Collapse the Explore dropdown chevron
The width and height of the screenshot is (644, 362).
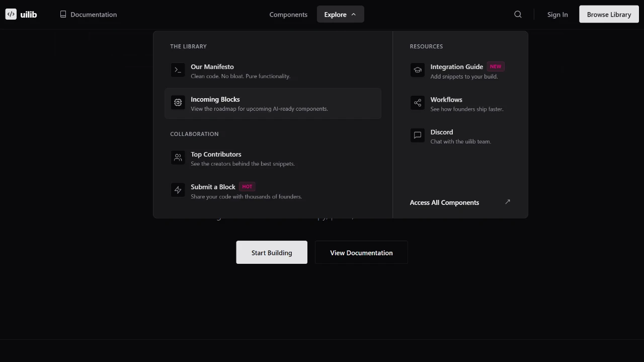[x=353, y=14]
